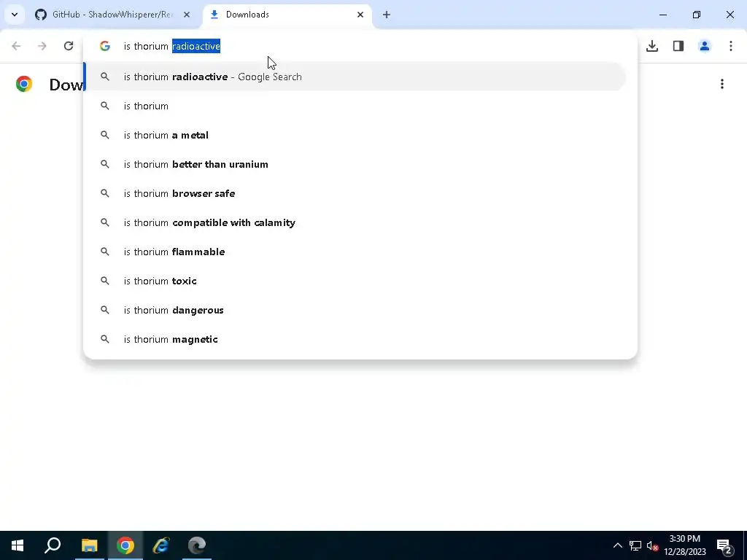
Task: Select suggestion 'is thorium'
Action: click(x=355, y=106)
